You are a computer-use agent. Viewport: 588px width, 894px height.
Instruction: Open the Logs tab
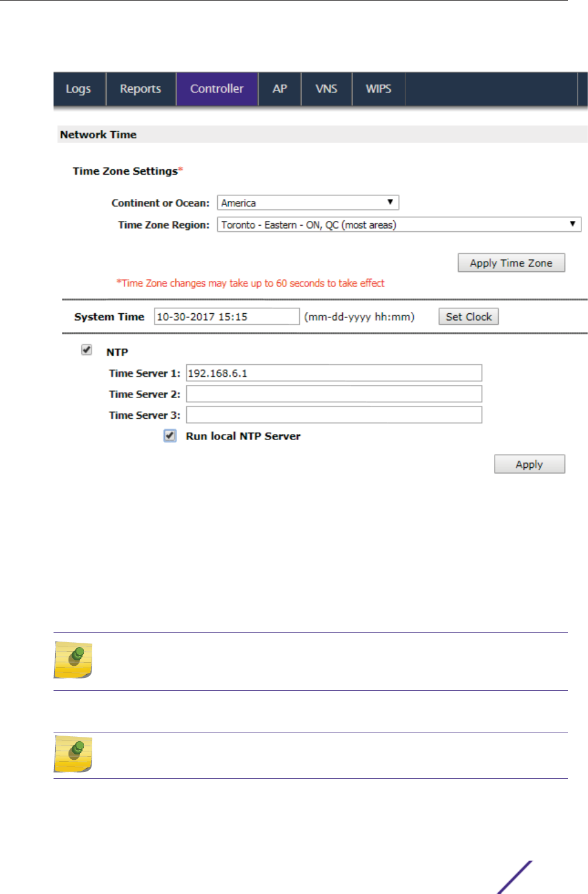tap(79, 89)
